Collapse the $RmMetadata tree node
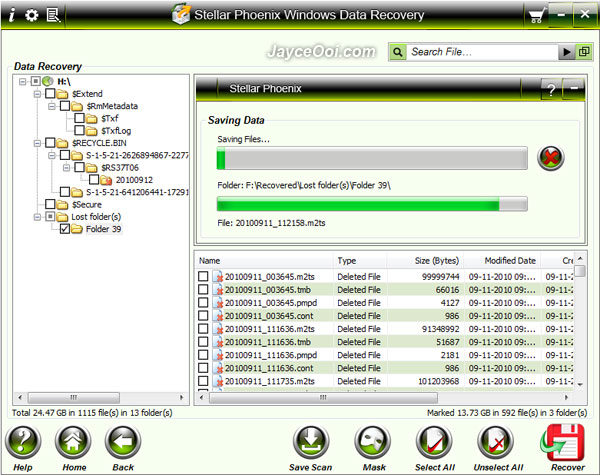 52,106
